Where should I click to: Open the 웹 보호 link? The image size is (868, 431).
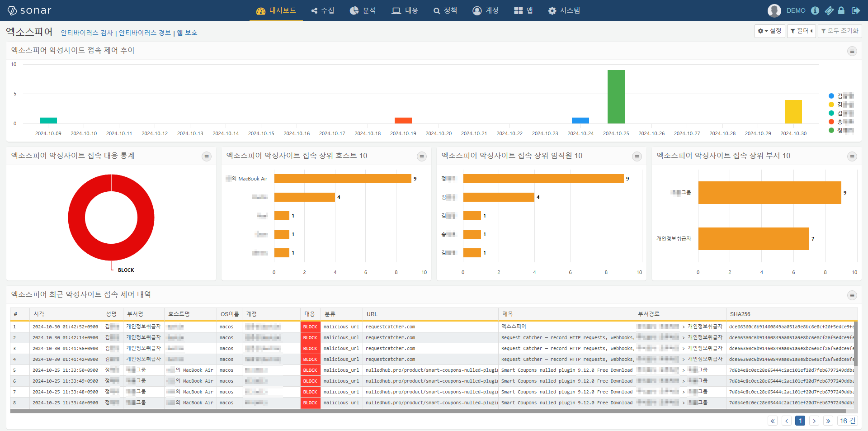pyautogui.click(x=187, y=33)
